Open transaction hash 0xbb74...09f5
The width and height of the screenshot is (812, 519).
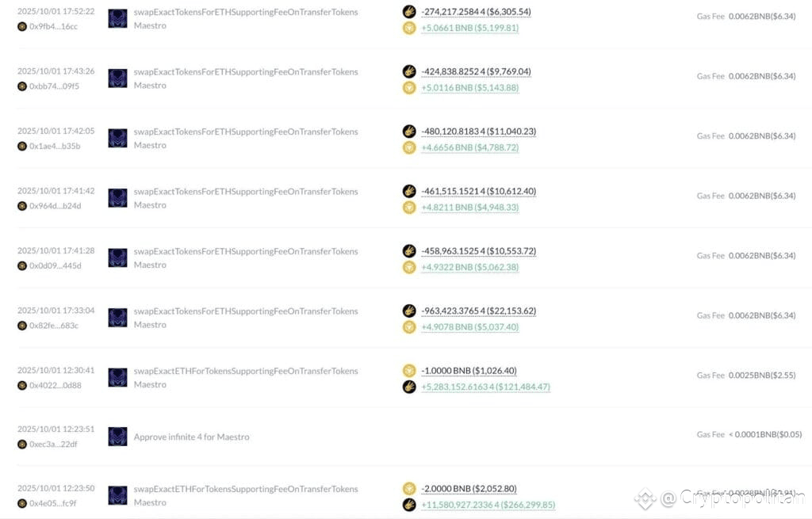pyautogui.click(x=55, y=86)
